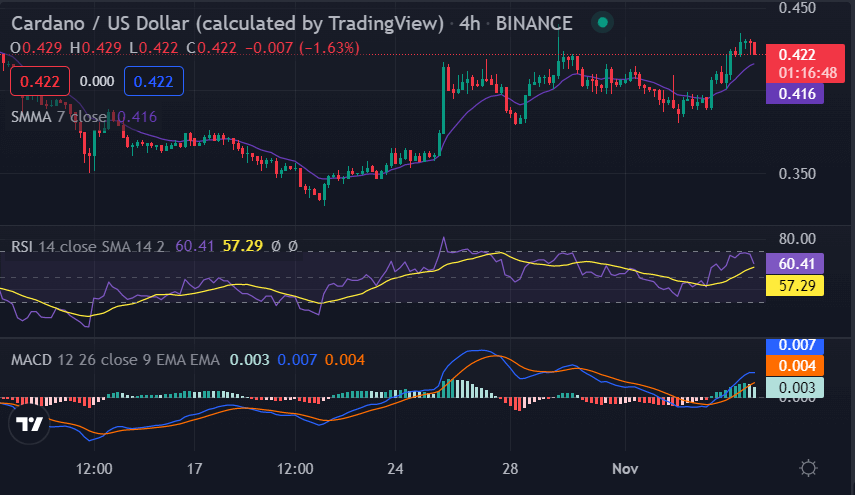Click the spread value 0.000
The height and width of the screenshot is (495, 855).
(x=97, y=81)
